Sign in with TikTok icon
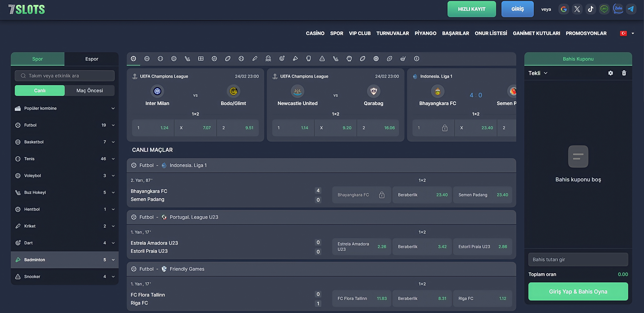Image resolution: width=644 pixels, height=313 pixels. (591, 9)
